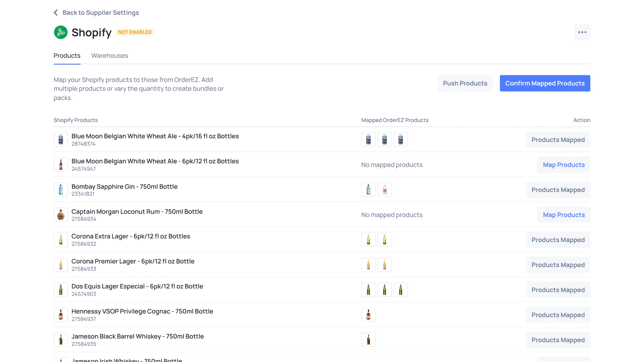Click first mapped icon in Corona Premier row
This screenshot has width=644, height=362.
368,265
